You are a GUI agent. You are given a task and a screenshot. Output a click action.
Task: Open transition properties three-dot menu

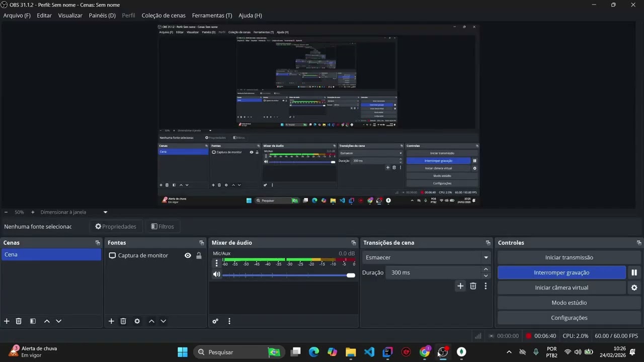pyautogui.click(x=486, y=286)
